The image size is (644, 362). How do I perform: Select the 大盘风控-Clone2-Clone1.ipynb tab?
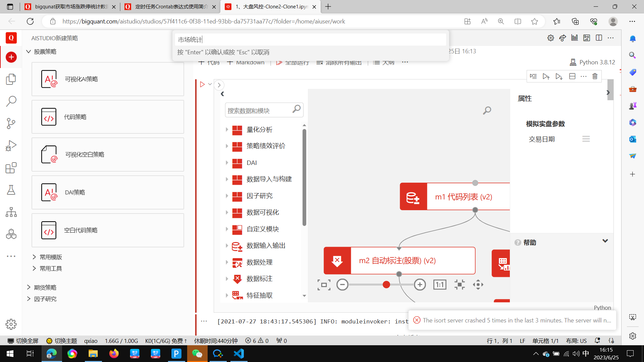tap(270, 7)
